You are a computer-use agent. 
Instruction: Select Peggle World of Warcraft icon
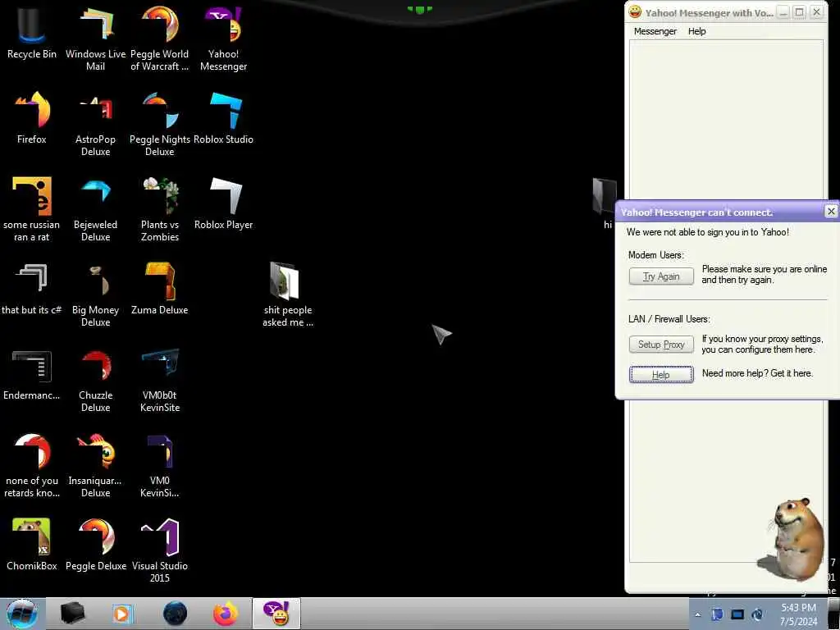pyautogui.click(x=160, y=38)
